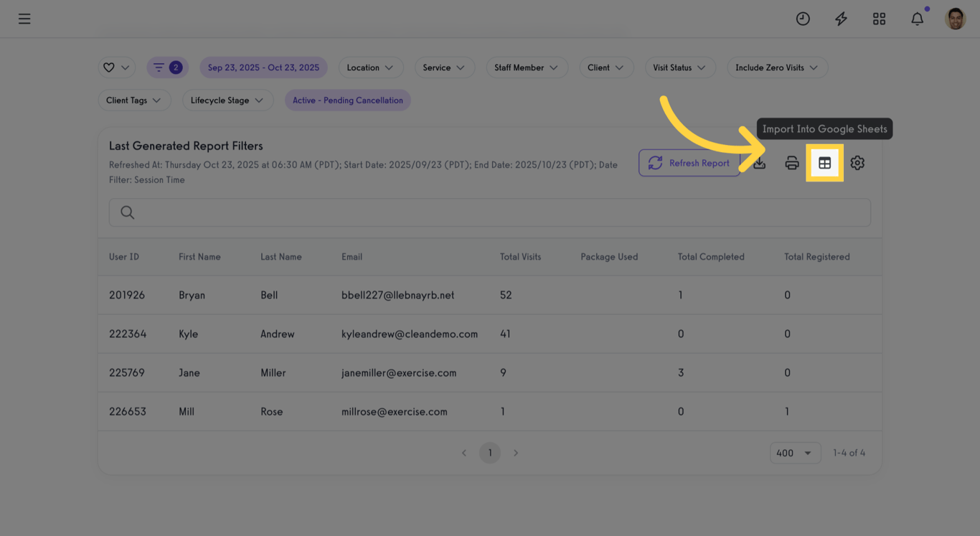Open the rows per page 400 dropdown
This screenshot has width=980, height=536.
[795, 453]
